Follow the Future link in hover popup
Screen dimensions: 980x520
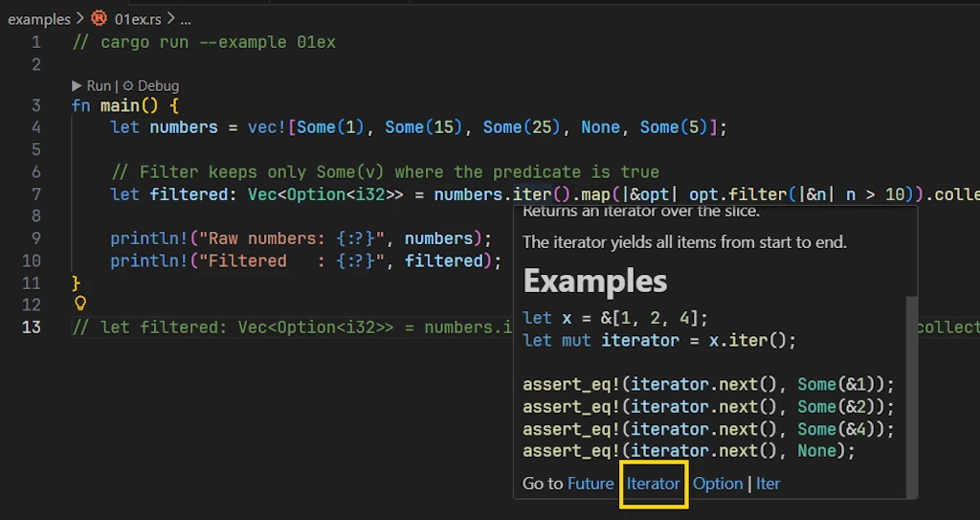[x=590, y=484]
